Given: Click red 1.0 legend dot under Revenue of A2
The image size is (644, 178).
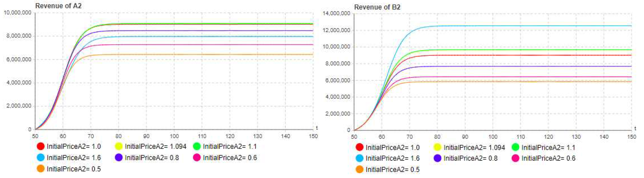Looking at the screenshot, I should [40, 146].
